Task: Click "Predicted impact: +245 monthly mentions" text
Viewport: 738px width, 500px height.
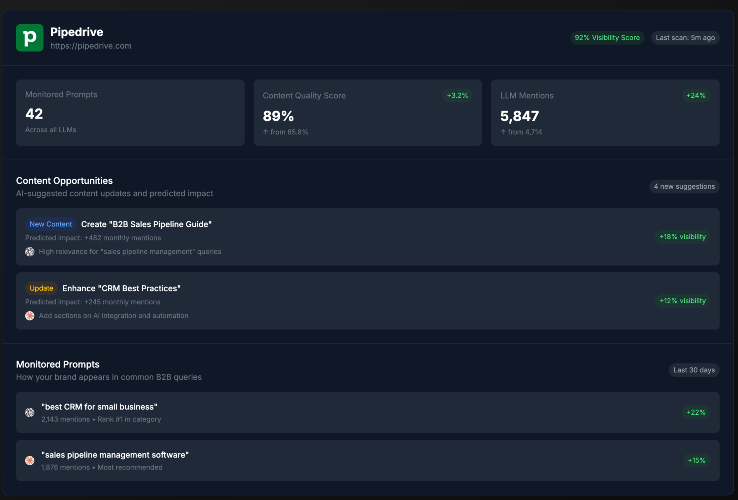Action: [93, 302]
